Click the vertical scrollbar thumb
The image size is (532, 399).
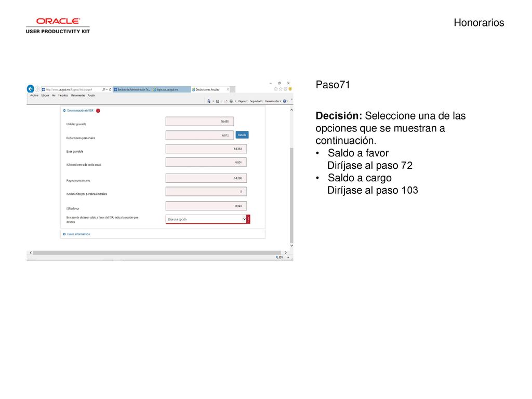(x=291, y=195)
